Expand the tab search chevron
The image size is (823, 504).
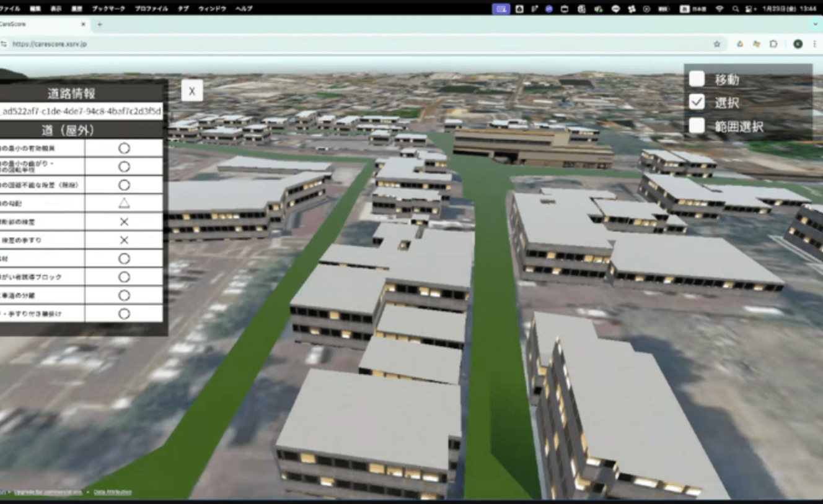pos(815,24)
